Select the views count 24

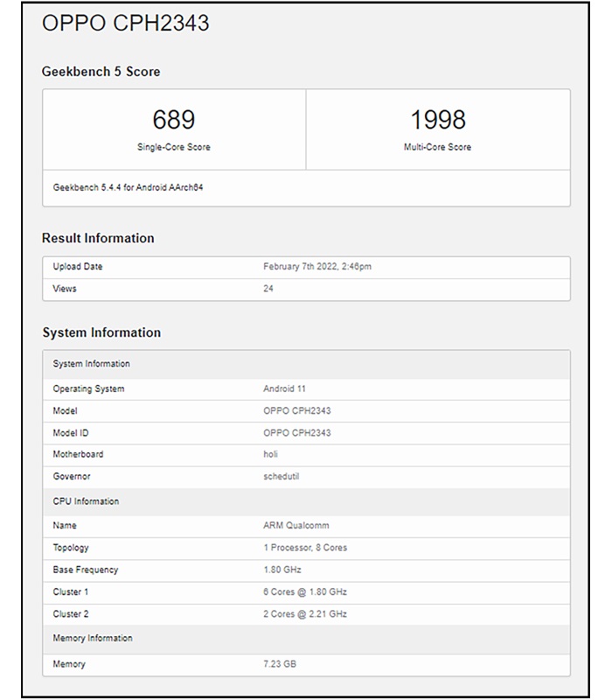268,289
